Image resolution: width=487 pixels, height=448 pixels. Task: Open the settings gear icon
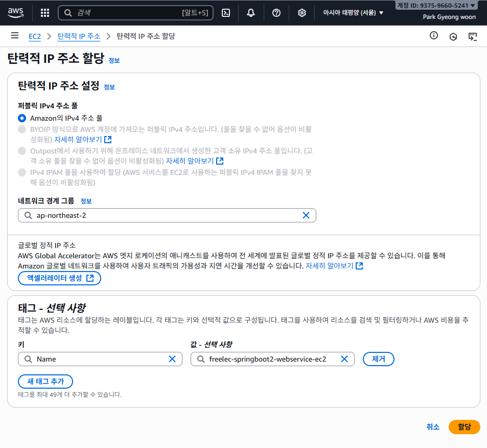302,13
